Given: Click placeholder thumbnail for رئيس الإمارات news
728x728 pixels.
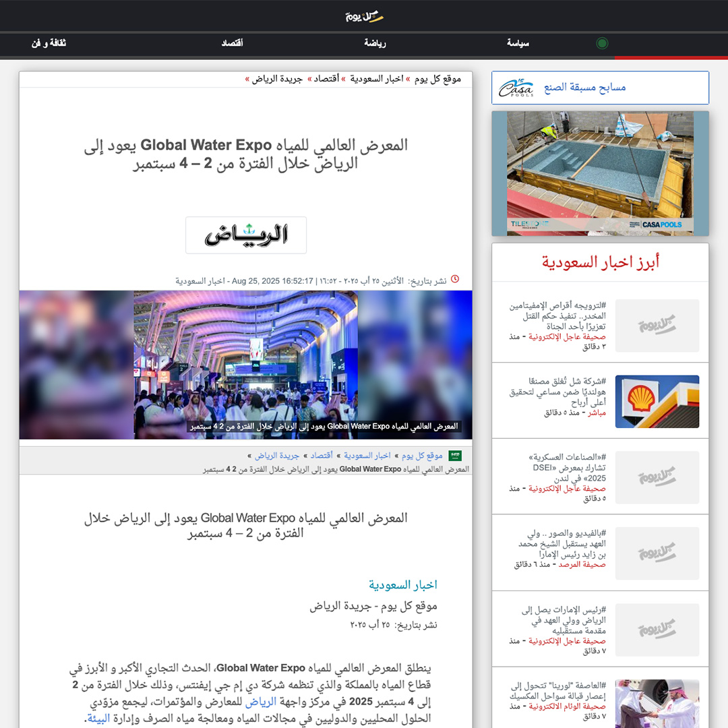Looking at the screenshot, I should (x=657, y=630).
